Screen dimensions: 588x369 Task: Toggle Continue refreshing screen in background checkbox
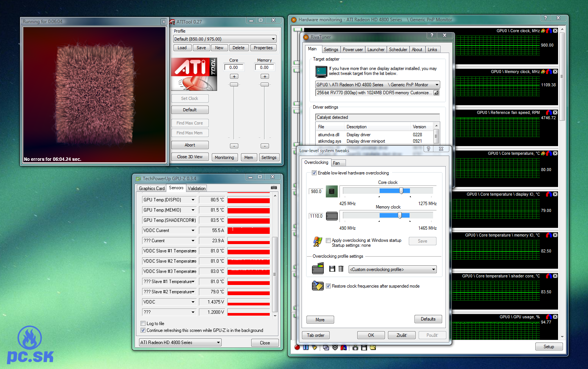tap(143, 330)
